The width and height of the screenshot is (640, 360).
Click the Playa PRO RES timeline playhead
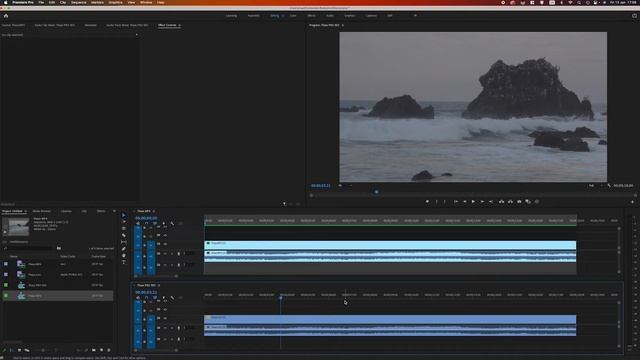coord(280,298)
